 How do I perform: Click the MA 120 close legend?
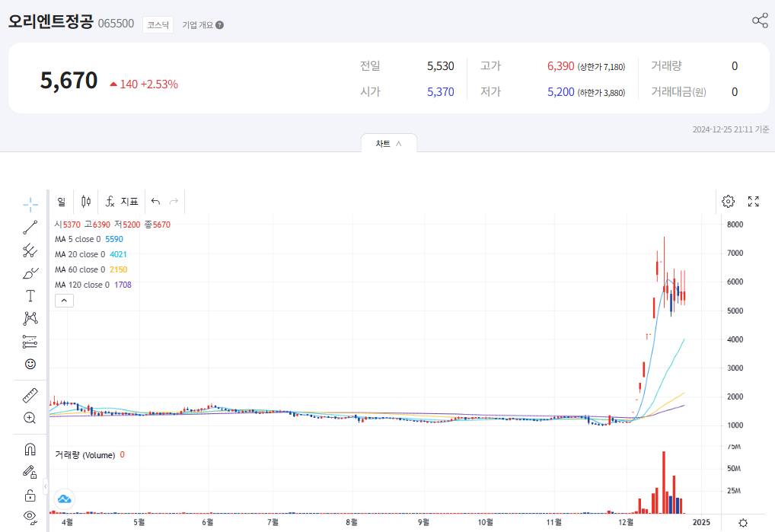93,285
